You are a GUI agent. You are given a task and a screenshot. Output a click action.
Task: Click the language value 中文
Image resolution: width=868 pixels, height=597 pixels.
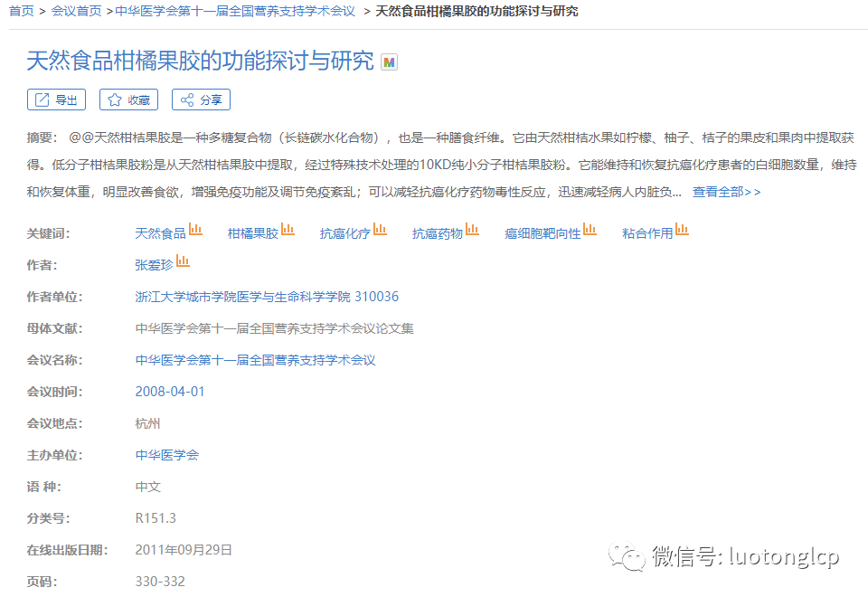coord(147,487)
